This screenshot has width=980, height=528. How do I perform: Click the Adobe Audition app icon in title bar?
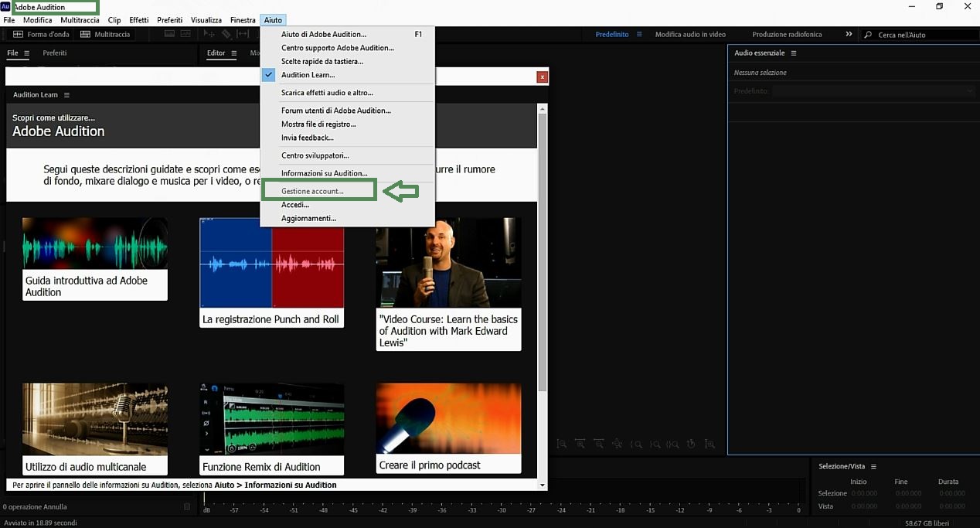point(5,6)
